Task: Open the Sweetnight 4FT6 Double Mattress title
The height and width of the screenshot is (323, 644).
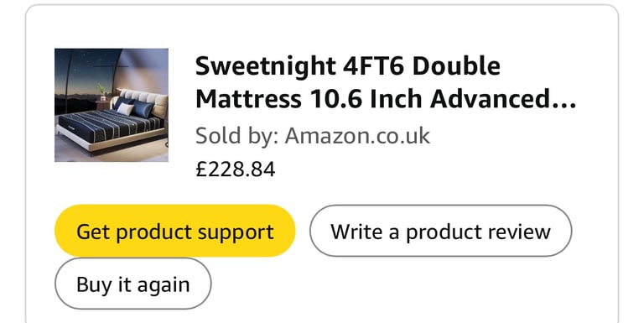Action: pos(385,82)
